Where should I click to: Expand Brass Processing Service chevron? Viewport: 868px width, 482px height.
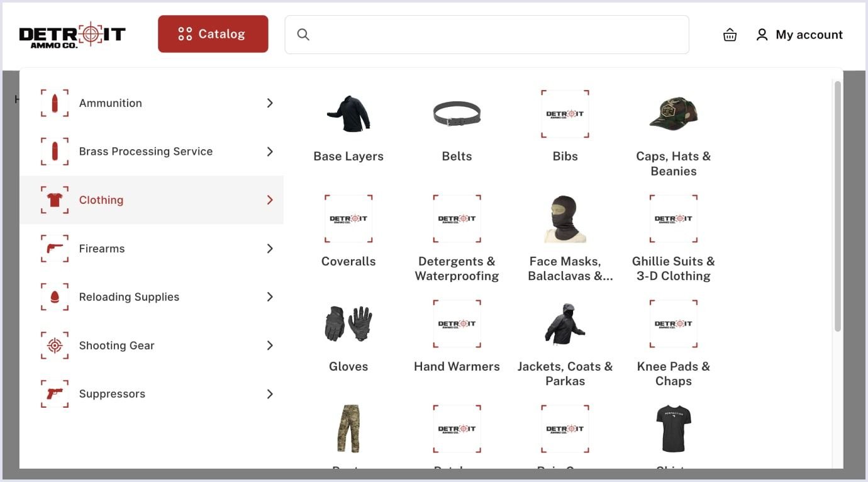tap(270, 152)
